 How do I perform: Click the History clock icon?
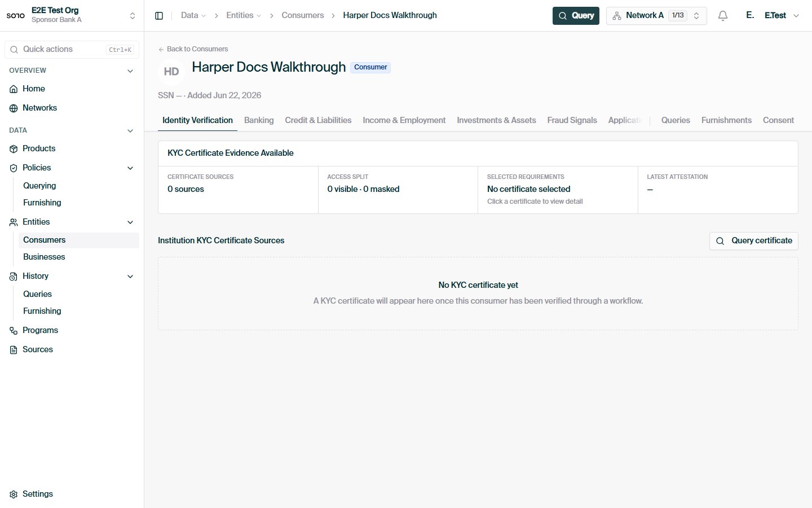pos(14,277)
